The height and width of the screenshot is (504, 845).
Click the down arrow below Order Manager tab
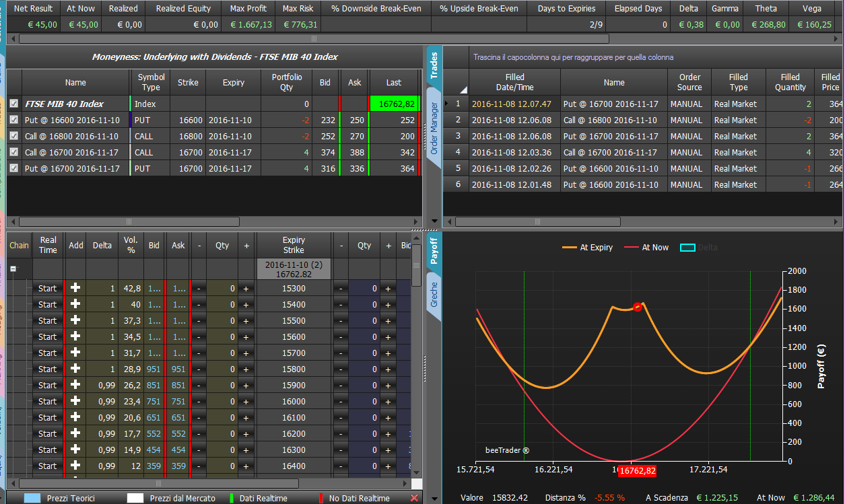(434, 221)
